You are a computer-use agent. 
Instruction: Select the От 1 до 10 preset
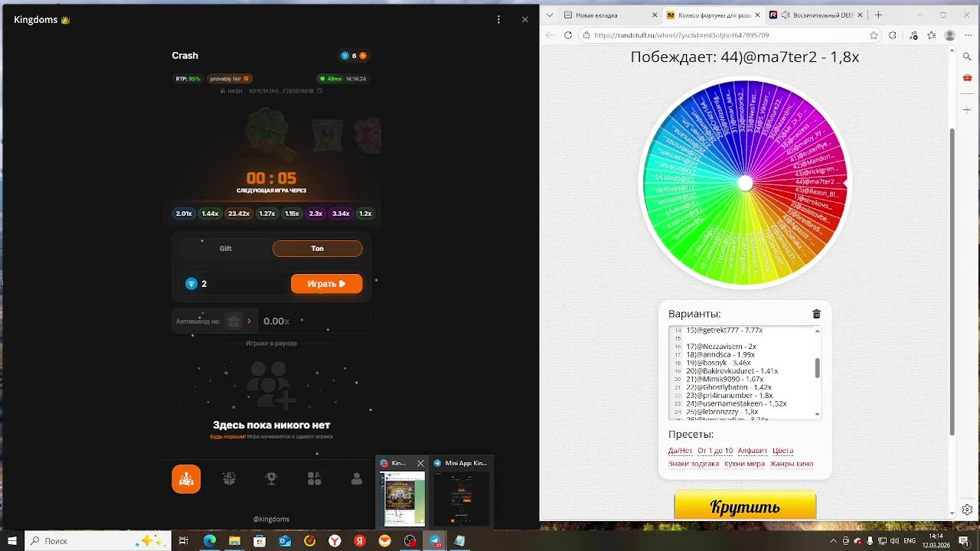[715, 451]
